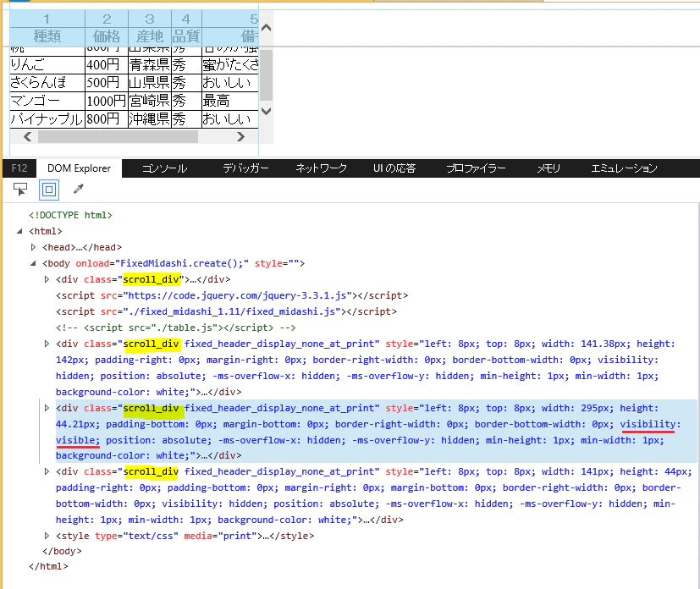700x589 pixels.
Task: Switch to the エミュレーション tab
Action: 624,168
